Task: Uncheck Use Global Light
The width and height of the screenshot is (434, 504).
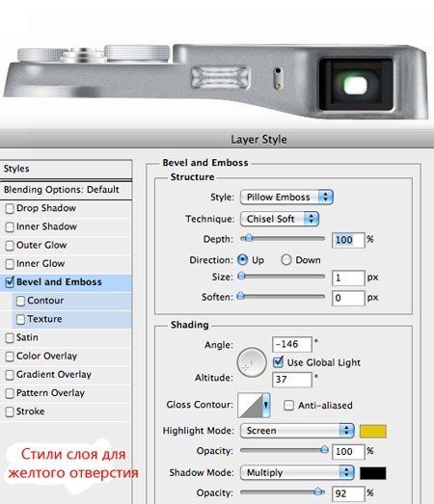Action: (x=278, y=362)
